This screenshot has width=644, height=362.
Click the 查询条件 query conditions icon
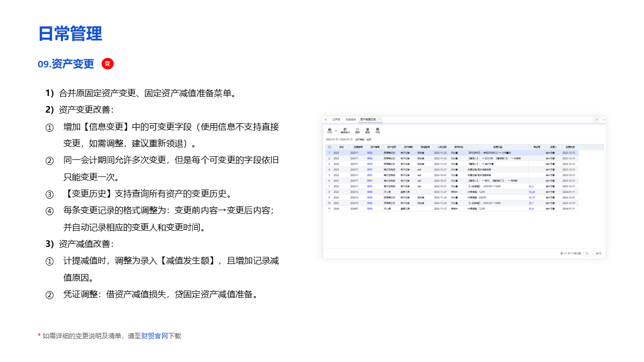coord(345,130)
